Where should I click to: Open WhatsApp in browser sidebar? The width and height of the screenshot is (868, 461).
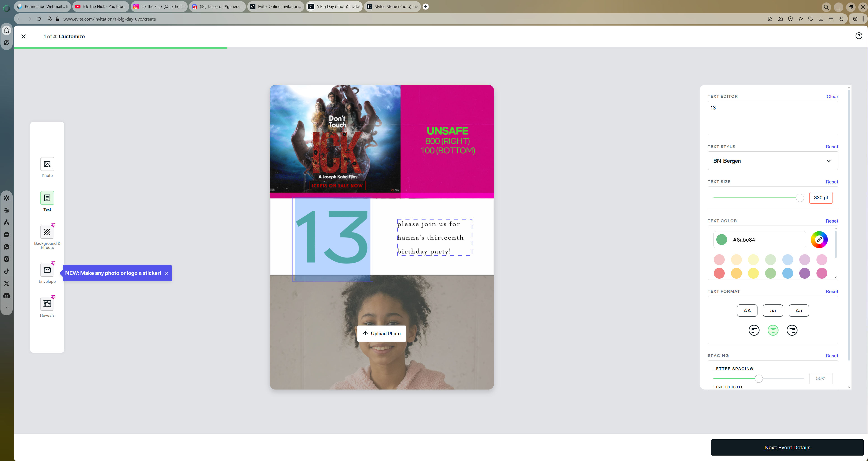[6, 247]
